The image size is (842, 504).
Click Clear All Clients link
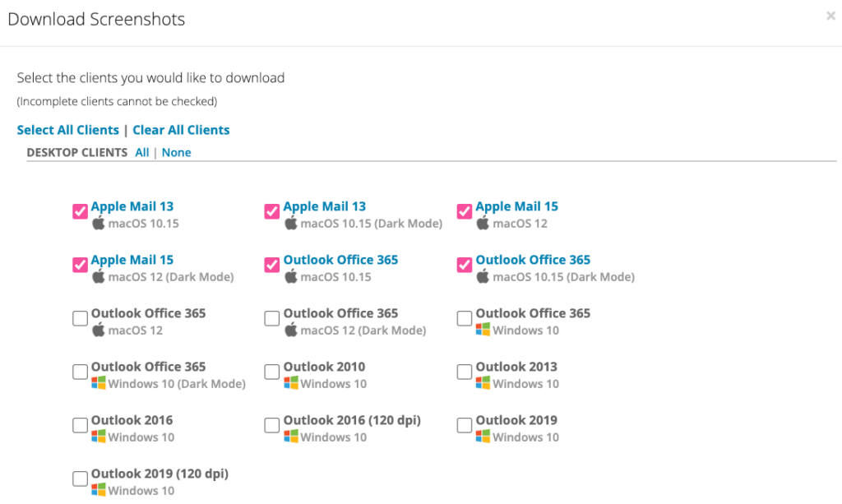pos(181,130)
